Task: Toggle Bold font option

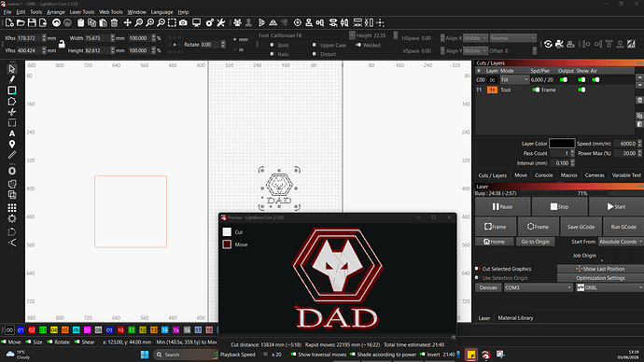Action: click(x=272, y=45)
